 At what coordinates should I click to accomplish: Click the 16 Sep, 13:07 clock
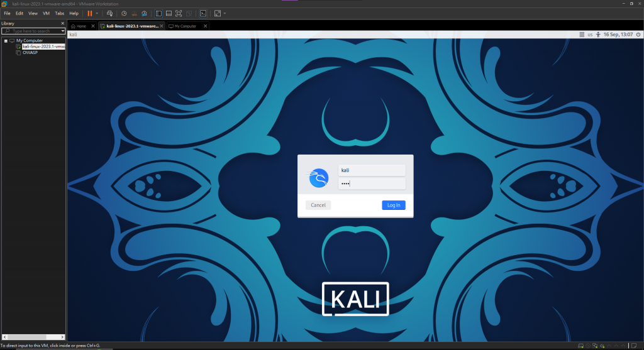point(618,35)
